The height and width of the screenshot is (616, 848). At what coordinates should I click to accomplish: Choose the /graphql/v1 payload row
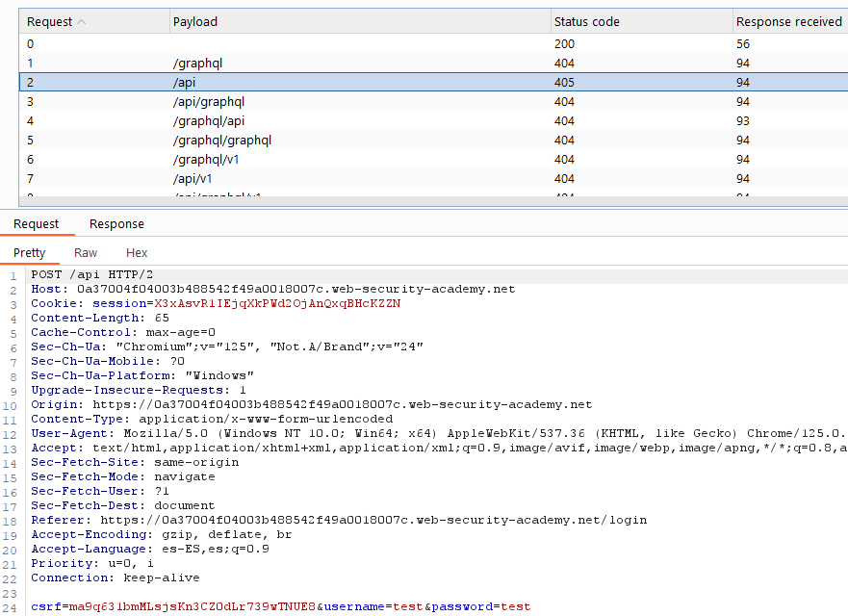tap(433, 160)
